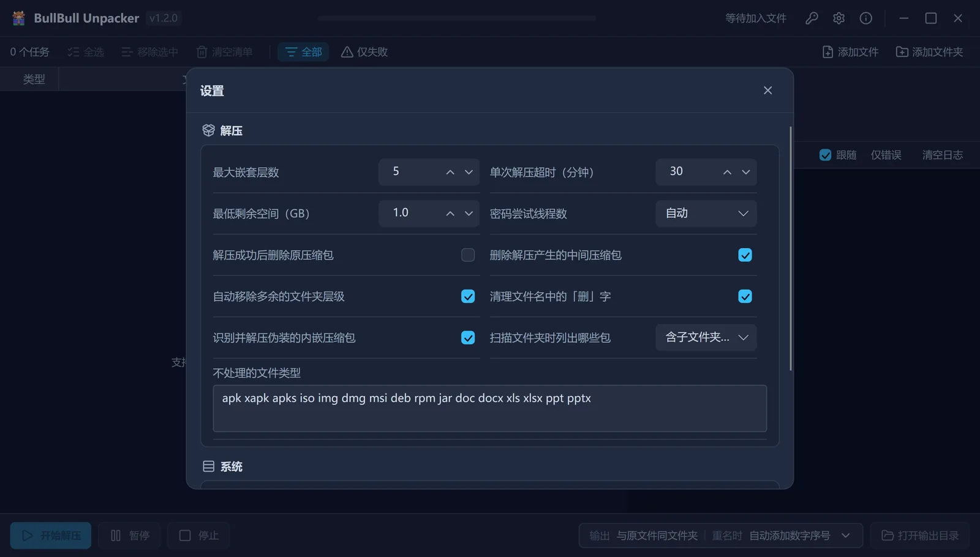Increase 单次解压超时 value with up arrow
Viewport: 980px width, 557px height.
(727, 172)
